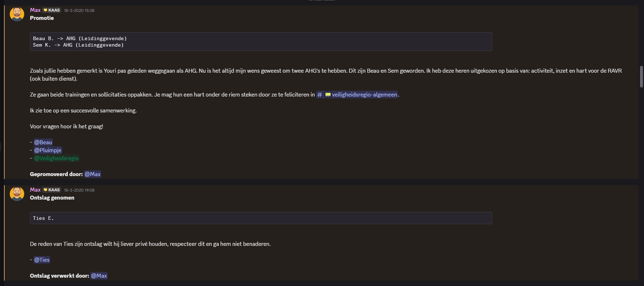This screenshot has width=644, height=286.
Task: Click the @Pluimpje mention
Action: (48, 150)
